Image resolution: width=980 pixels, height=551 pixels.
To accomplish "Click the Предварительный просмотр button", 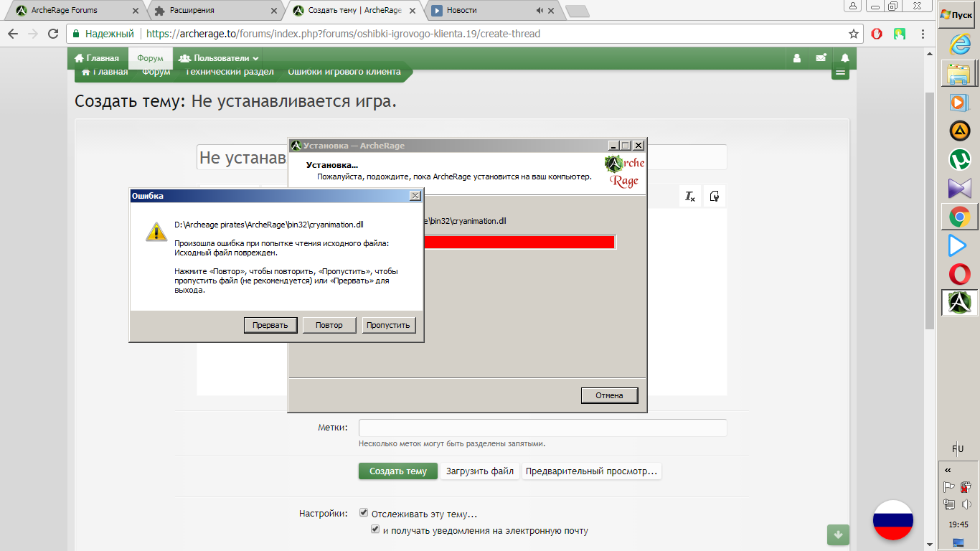I will (591, 471).
